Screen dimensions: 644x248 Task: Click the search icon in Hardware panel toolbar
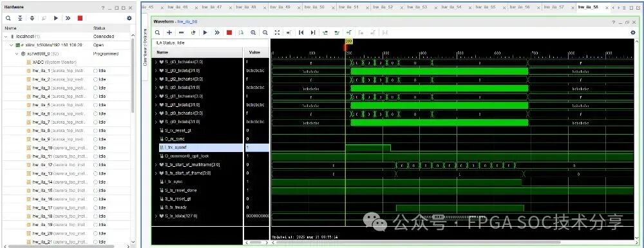coord(8,18)
